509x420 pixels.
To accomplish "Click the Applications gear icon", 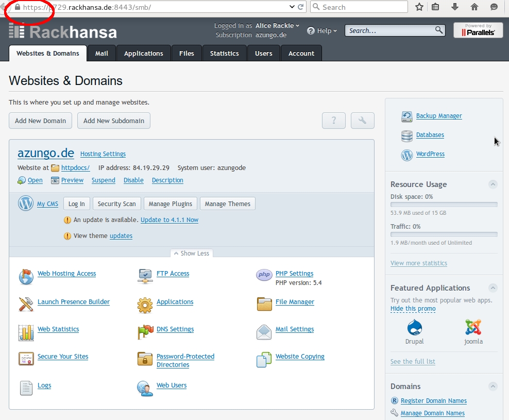I will [145, 305].
